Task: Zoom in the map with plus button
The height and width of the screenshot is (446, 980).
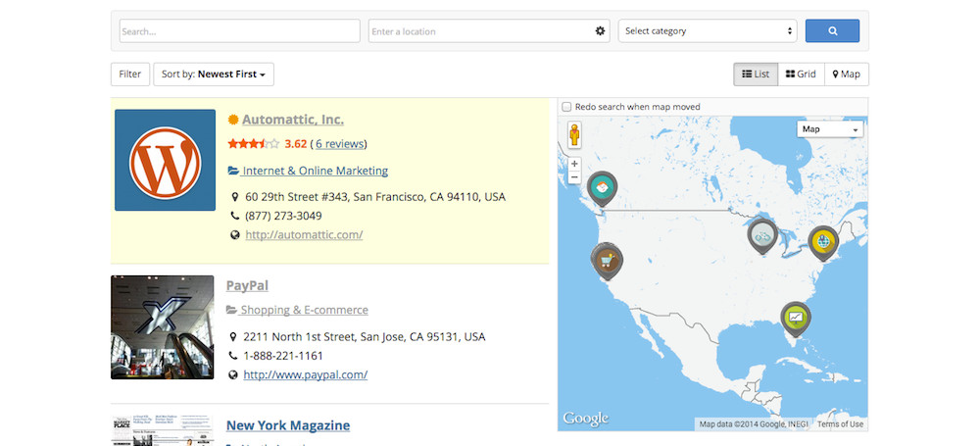Action: coord(574,164)
